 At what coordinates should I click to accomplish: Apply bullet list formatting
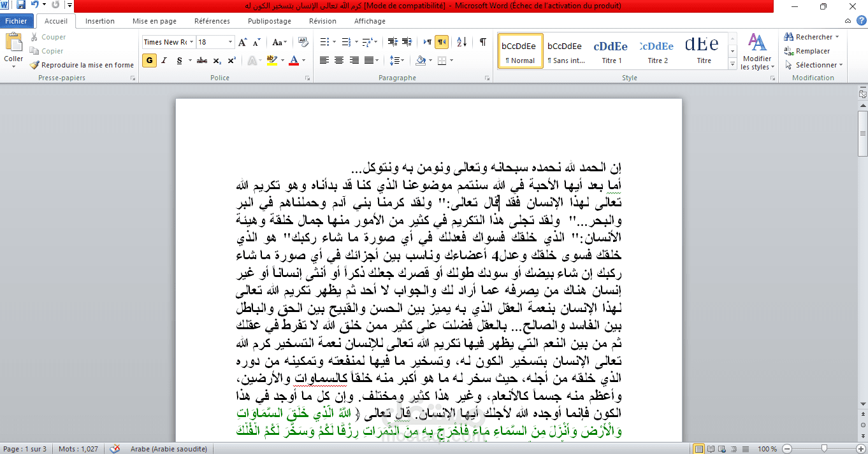pyautogui.click(x=324, y=43)
